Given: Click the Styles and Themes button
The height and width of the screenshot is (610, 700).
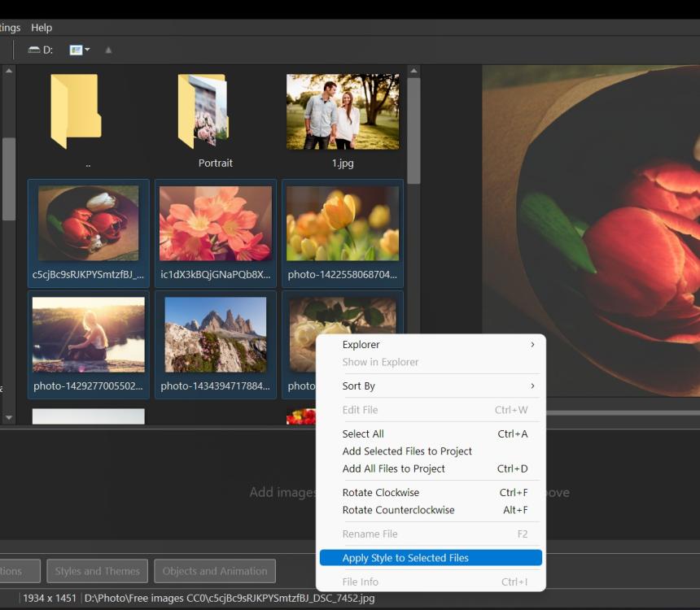Looking at the screenshot, I should [x=98, y=571].
